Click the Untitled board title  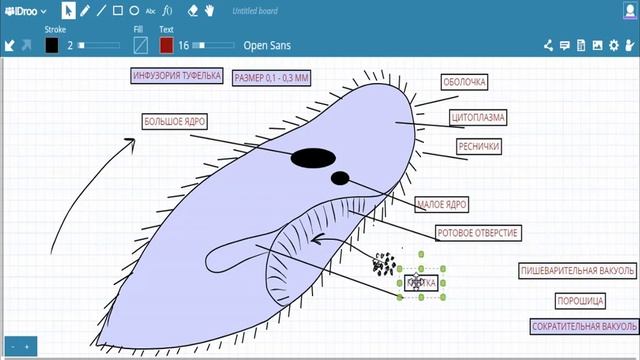[x=255, y=11]
